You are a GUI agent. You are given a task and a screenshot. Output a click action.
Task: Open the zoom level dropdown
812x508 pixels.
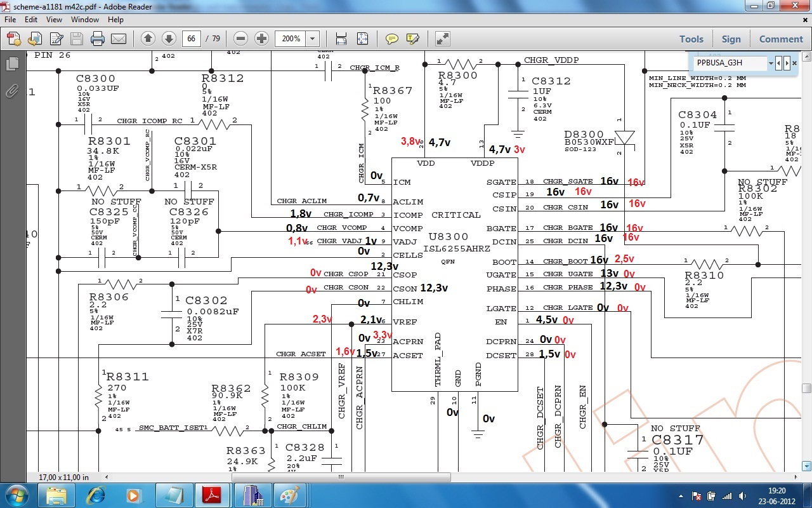(x=312, y=39)
